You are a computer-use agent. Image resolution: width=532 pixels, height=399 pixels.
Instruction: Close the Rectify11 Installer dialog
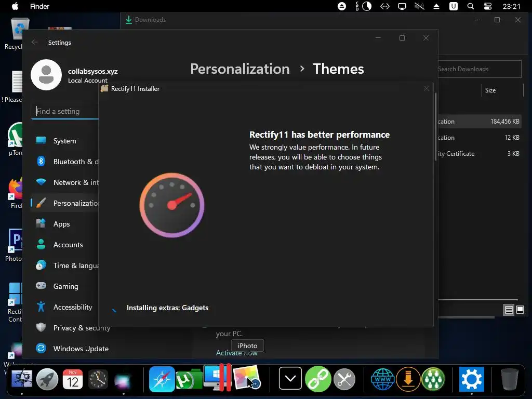[427, 88]
